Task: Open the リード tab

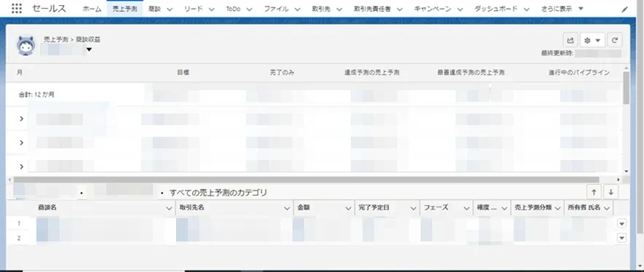Action: point(194,9)
